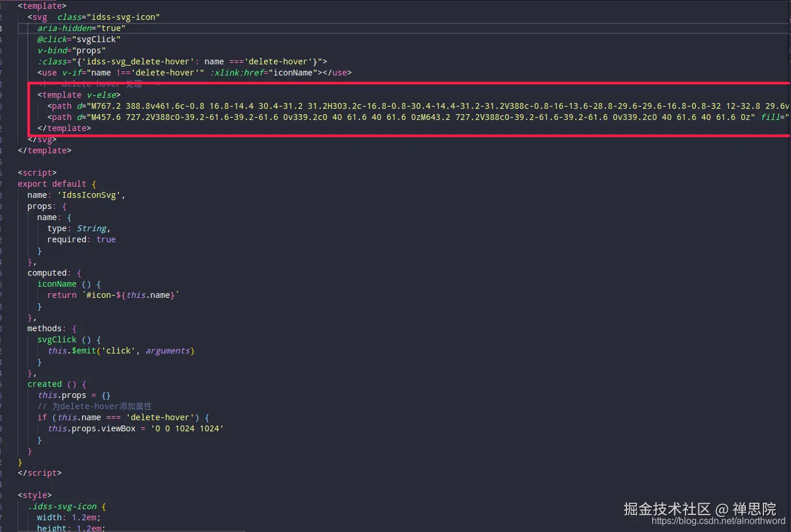791x532 pixels.
Task: Click the path line starting with M767.2
Action: 419,106
